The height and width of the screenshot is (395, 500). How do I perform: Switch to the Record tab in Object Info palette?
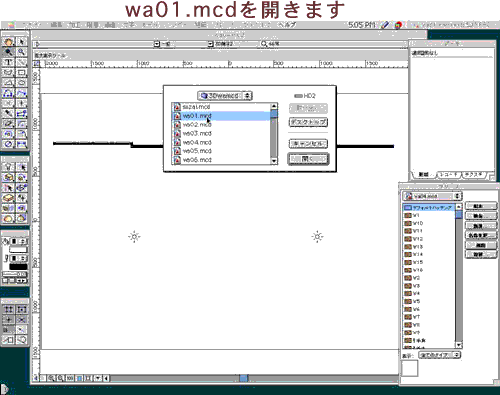pyautogui.click(x=449, y=175)
